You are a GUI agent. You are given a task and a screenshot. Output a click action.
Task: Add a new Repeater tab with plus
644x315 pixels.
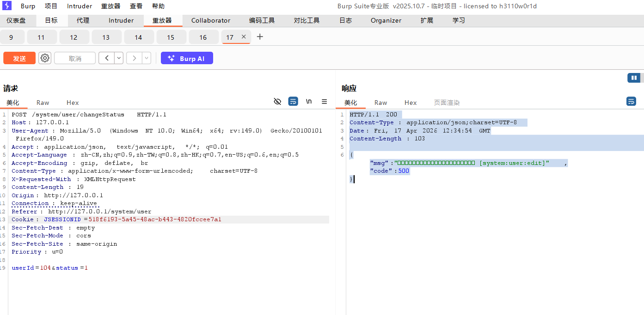(260, 37)
